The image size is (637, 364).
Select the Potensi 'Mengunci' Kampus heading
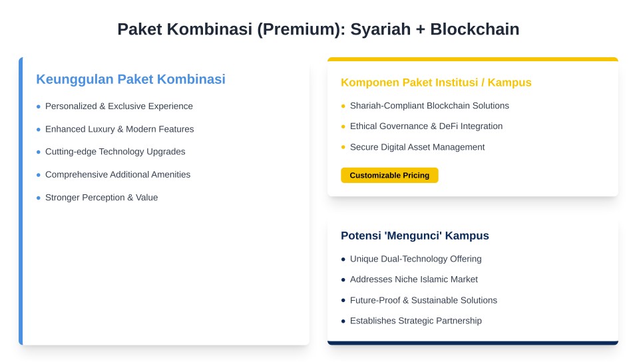(x=415, y=236)
